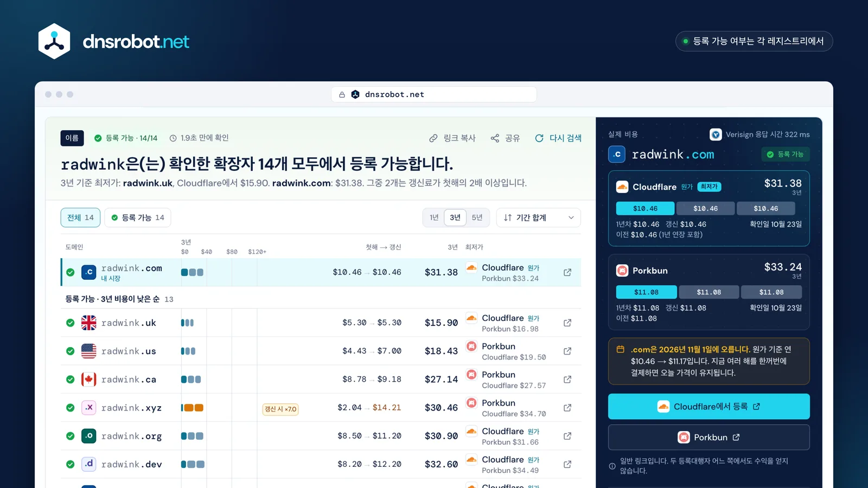868x488 pixels.
Task: Select the 1년 period option
Action: click(x=434, y=217)
